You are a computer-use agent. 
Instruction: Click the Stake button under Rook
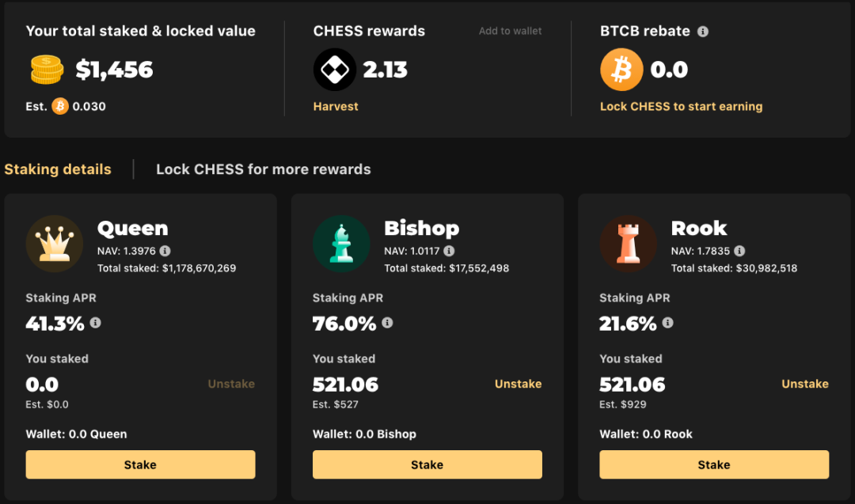pyautogui.click(x=714, y=464)
